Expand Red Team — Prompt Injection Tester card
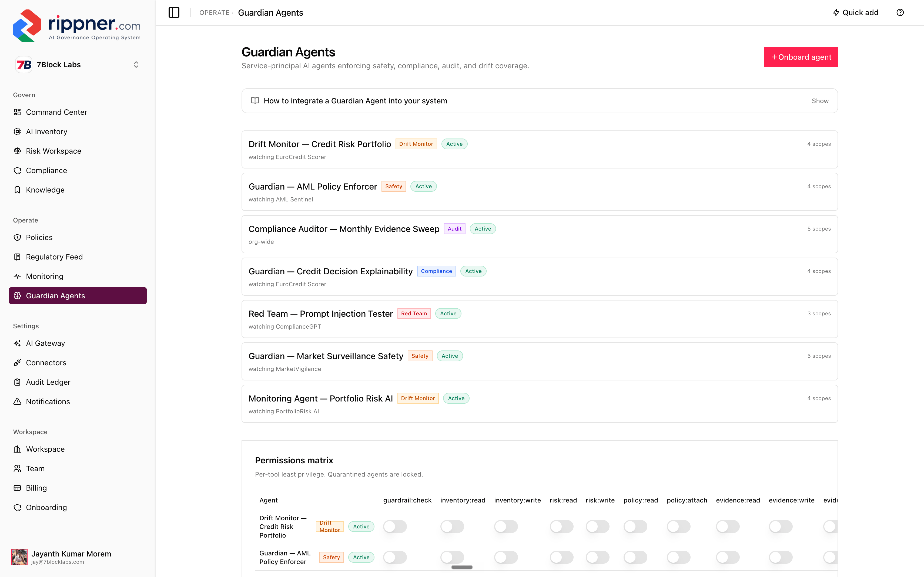This screenshot has height=577, width=924. click(540, 319)
